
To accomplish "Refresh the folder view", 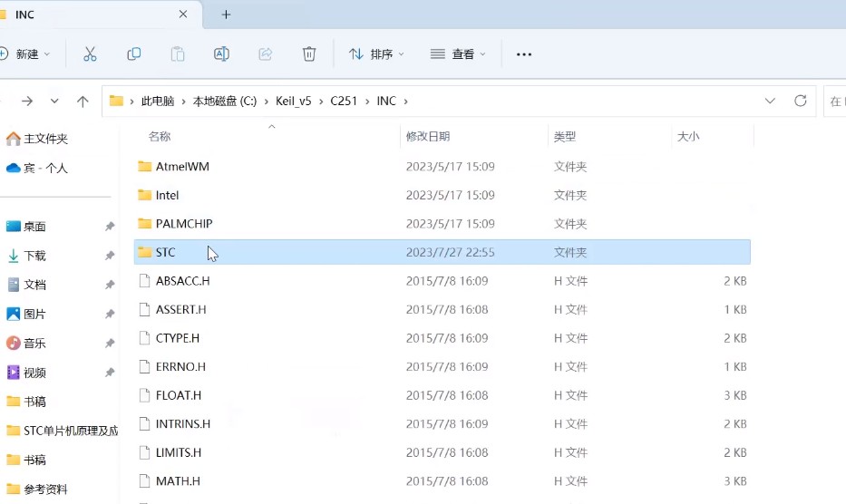I will pos(800,101).
